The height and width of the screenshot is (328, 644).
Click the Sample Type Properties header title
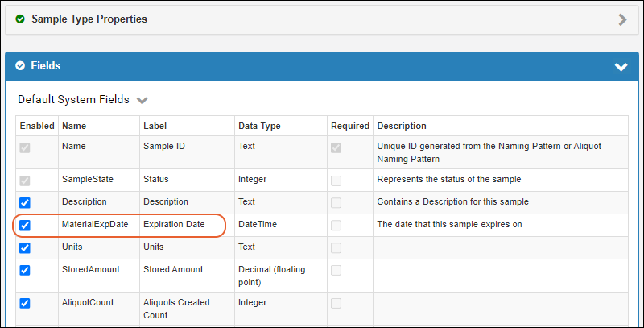pos(89,19)
